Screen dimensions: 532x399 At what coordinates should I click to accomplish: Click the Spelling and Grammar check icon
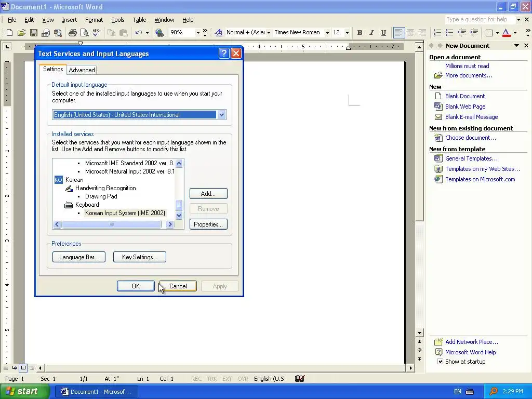tap(96, 33)
